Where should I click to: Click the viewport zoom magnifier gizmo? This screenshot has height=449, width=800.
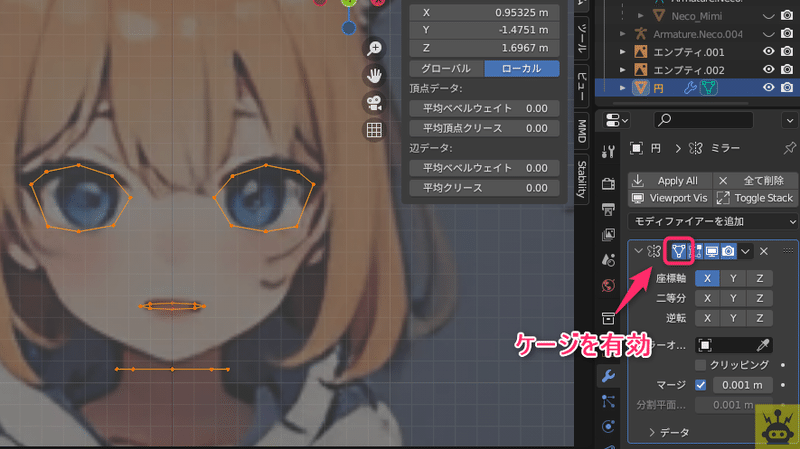374,48
